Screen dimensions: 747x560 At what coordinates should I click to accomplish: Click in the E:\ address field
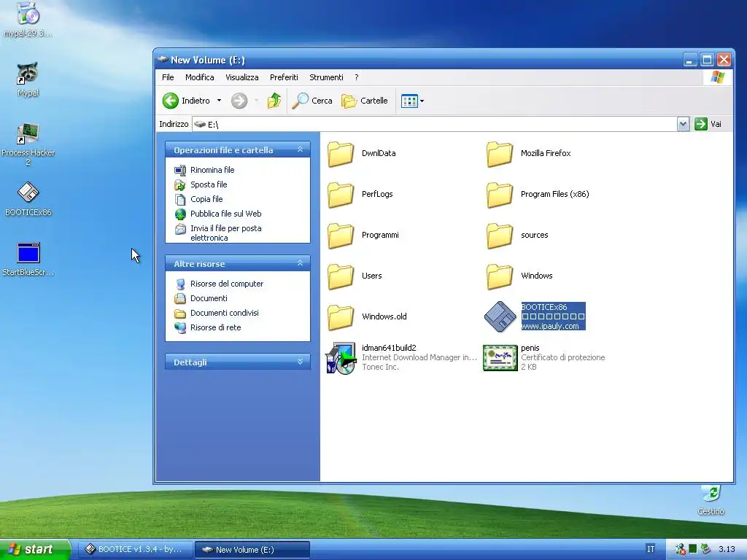(435, 124)
